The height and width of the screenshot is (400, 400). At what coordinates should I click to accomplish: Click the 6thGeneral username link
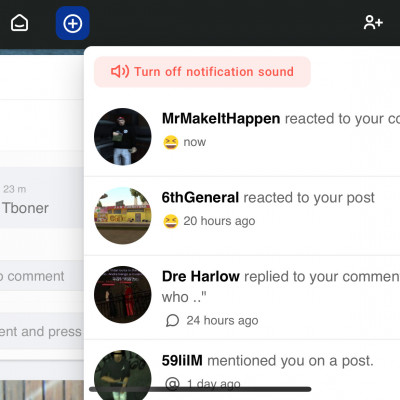click(x=200, y=198)
